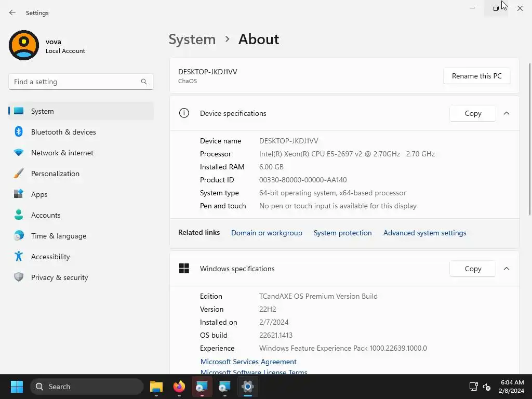
Task: Open Network & internet wifi icon
Action: [19, 152]
